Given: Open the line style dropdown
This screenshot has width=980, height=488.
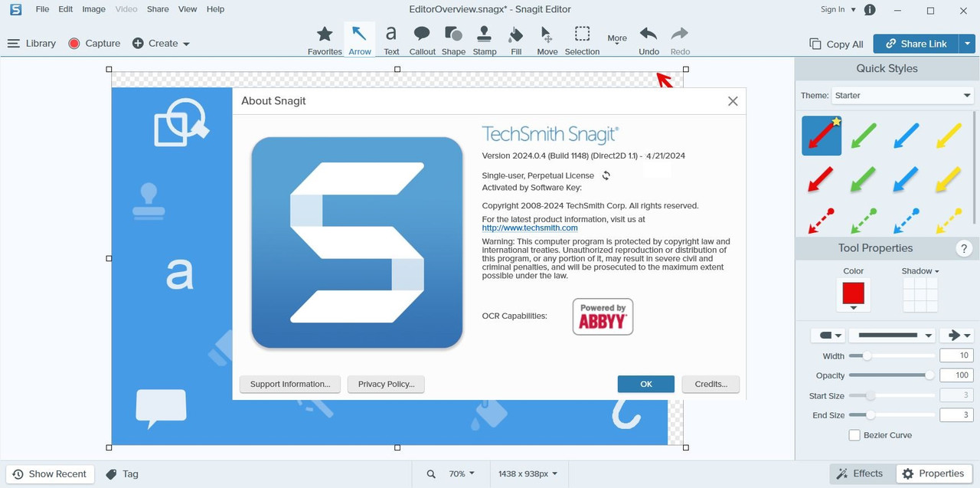Looking at the screenshot, I should click(892, 336).
